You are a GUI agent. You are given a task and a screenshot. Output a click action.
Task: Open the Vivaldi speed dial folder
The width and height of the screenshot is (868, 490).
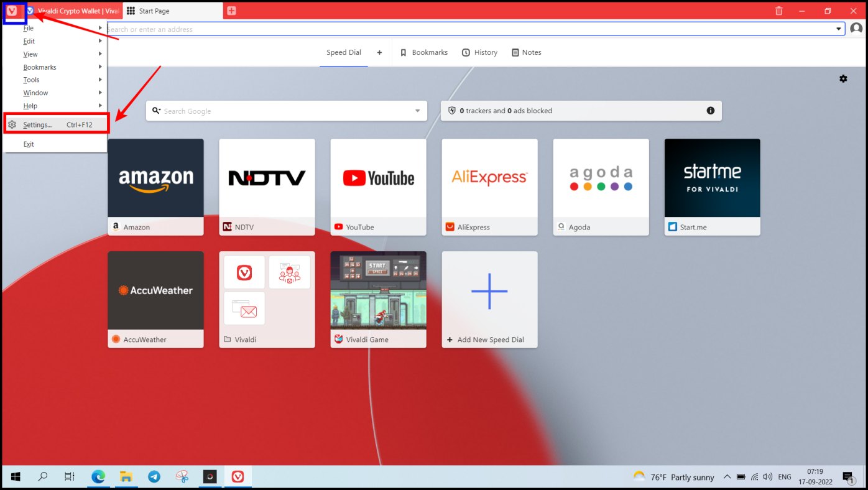(267, 299)
